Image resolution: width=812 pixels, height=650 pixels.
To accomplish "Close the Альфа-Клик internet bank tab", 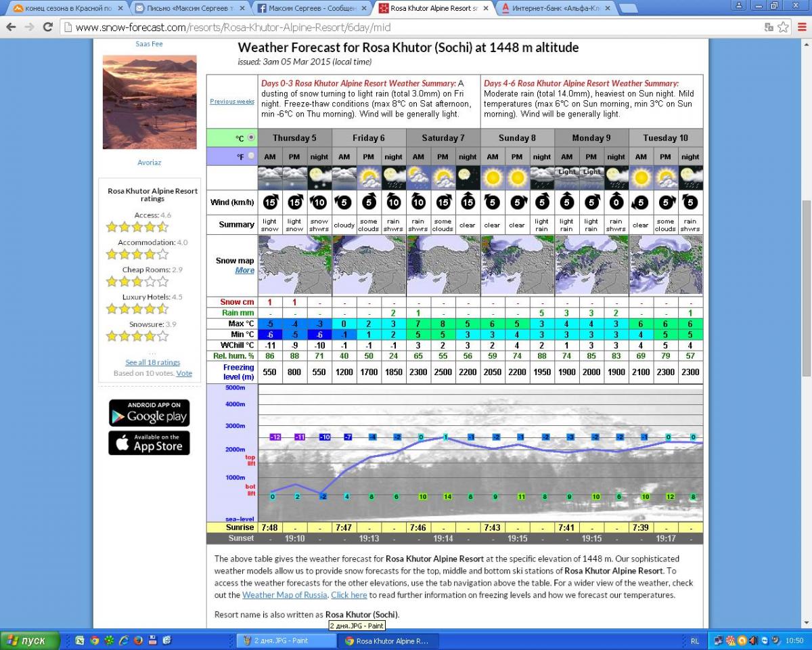I will [x=607, y=8].
